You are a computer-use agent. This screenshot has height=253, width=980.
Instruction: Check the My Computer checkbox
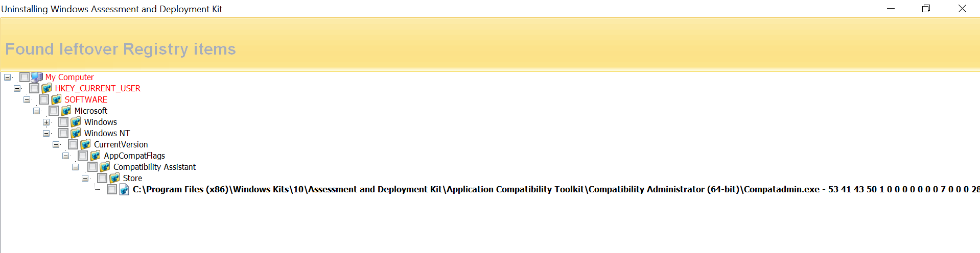(x=25, y=77)
